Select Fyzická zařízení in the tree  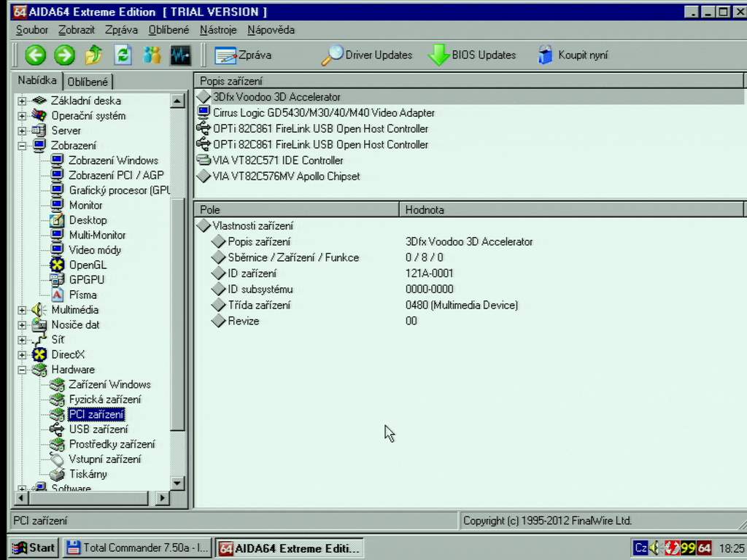point(105,400)
